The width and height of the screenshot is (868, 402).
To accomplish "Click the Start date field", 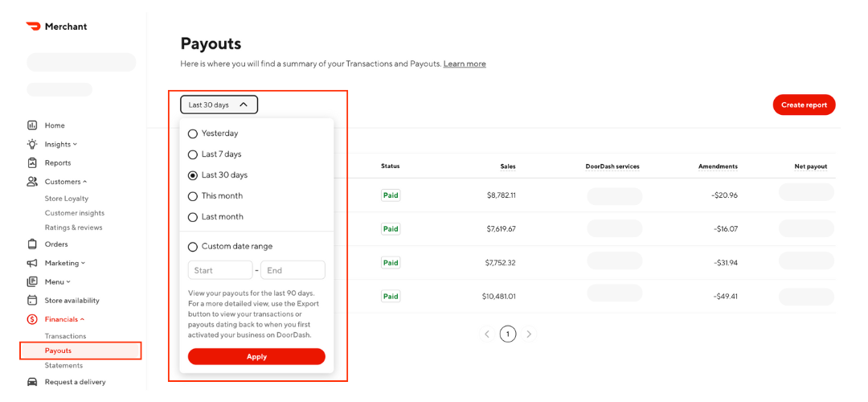I will tap(220, 270).
